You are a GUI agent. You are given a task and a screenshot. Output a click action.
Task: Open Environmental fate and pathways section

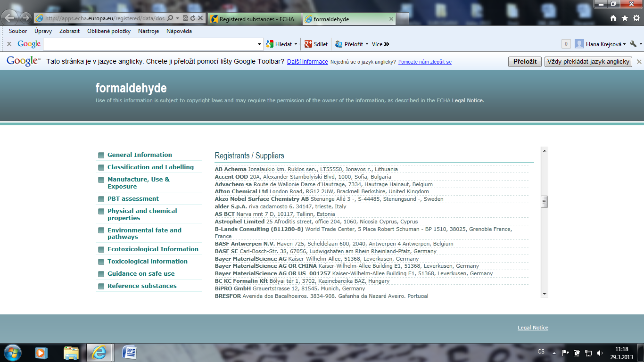click(144, 233)
